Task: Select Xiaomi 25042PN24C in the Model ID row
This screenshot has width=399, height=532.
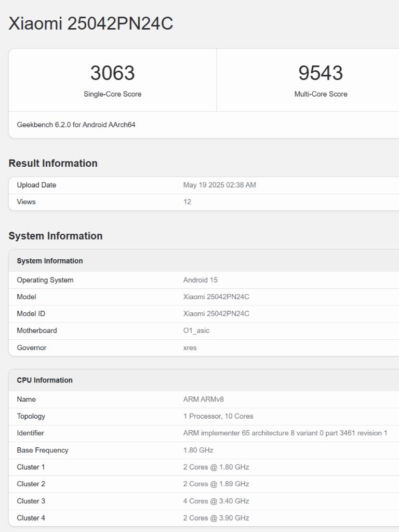Action: (216, 313)
